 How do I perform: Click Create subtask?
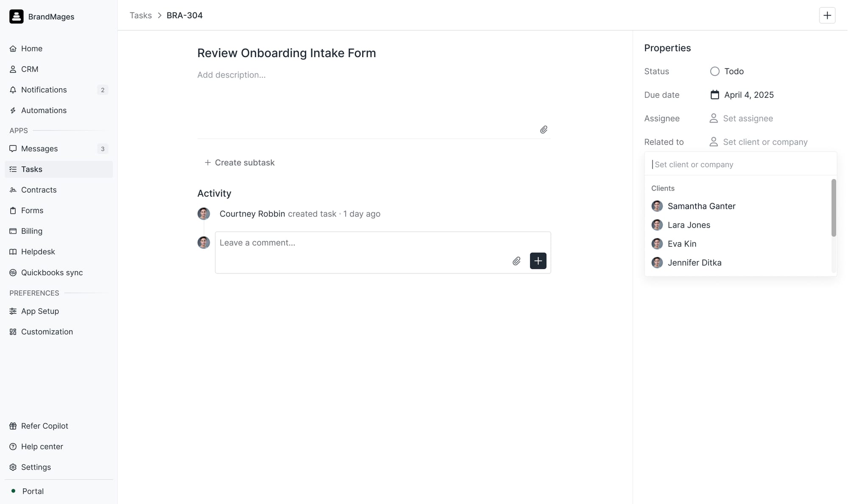click(x=240, y=163)
